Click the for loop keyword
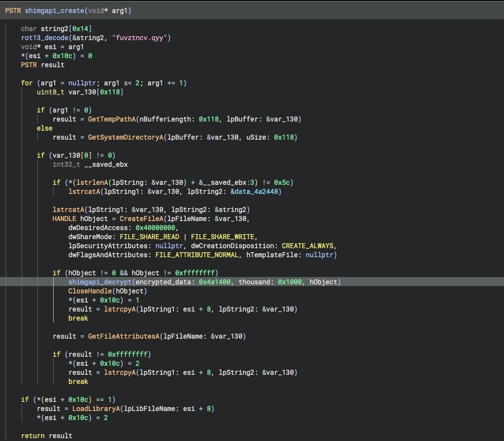The width and height of the screenshot is (504, 441). pyautogui.click(x=27, y=83)
